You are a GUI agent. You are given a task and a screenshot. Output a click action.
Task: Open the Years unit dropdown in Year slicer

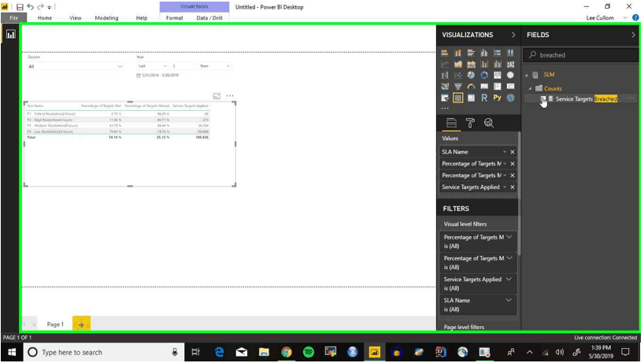pos(214,65)
